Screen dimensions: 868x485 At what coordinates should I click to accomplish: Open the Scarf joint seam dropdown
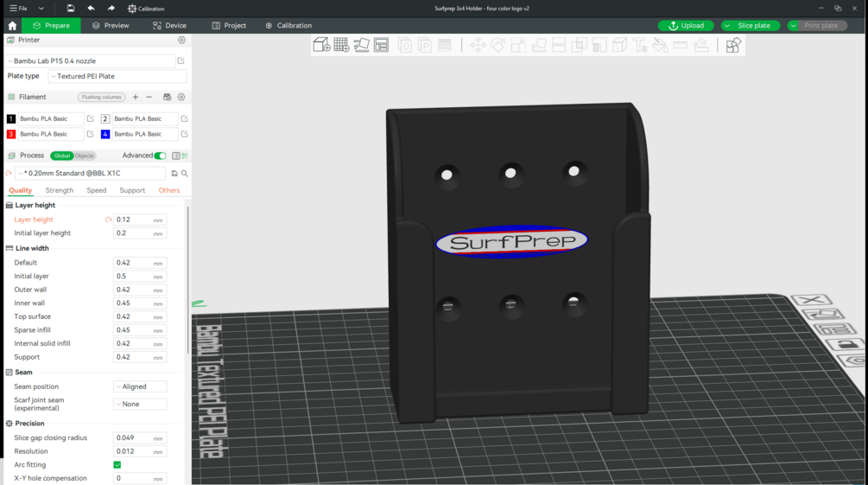(140, 404)
